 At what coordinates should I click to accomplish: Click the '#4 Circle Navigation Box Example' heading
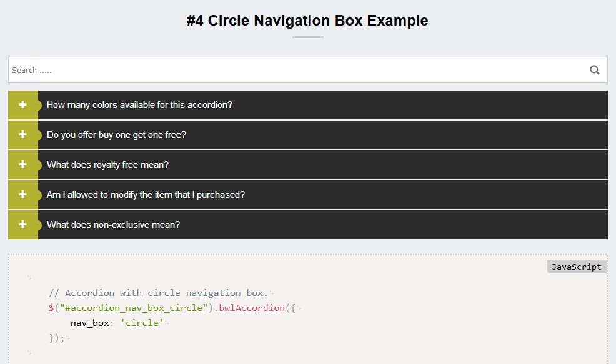[307, 21]
